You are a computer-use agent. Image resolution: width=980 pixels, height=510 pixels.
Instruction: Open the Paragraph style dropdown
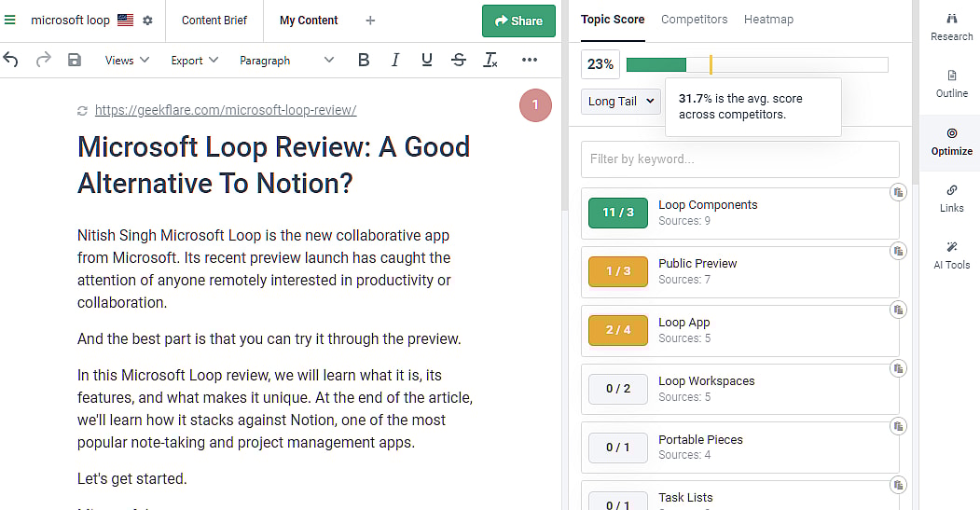(286, 60)
